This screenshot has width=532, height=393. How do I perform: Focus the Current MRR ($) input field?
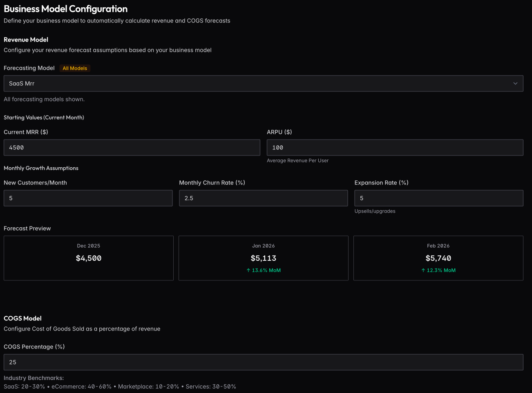pyautogui.click(x=132, y=148)
